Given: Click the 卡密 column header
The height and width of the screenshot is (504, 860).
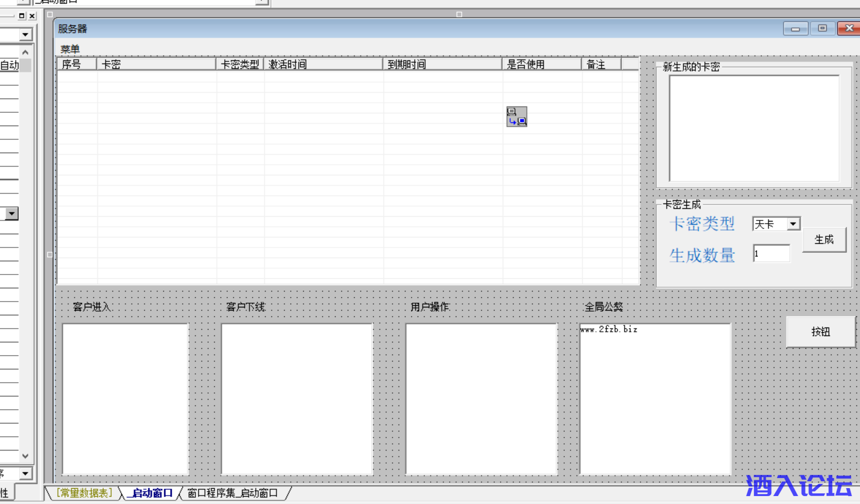Looking at the screenshot, I should click(x=156, y=65).
